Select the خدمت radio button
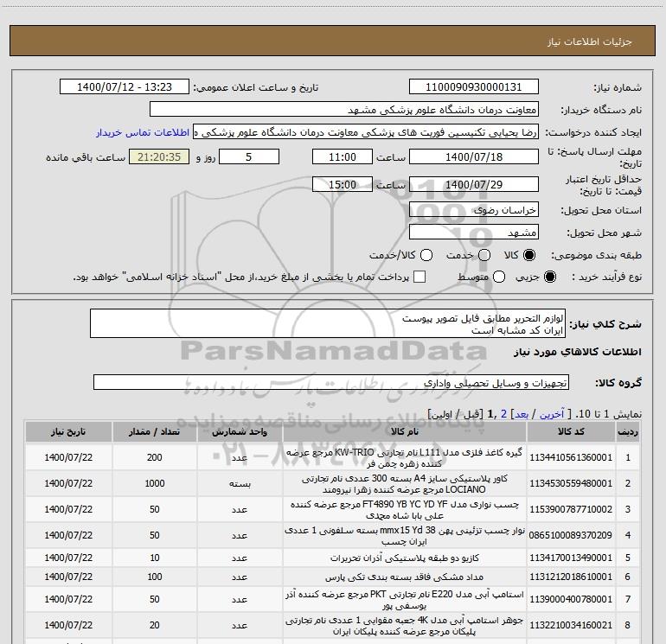This screenshot has height=644, width=666. point(484,255)
